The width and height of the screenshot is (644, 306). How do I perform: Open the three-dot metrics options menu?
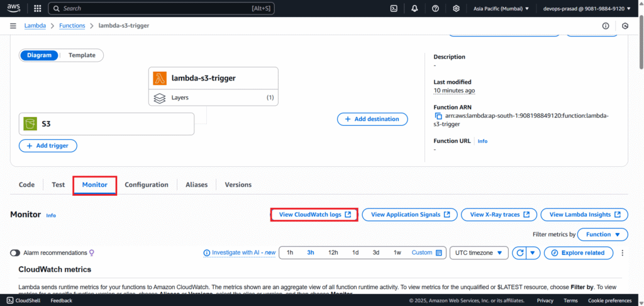tap(623, 252)
